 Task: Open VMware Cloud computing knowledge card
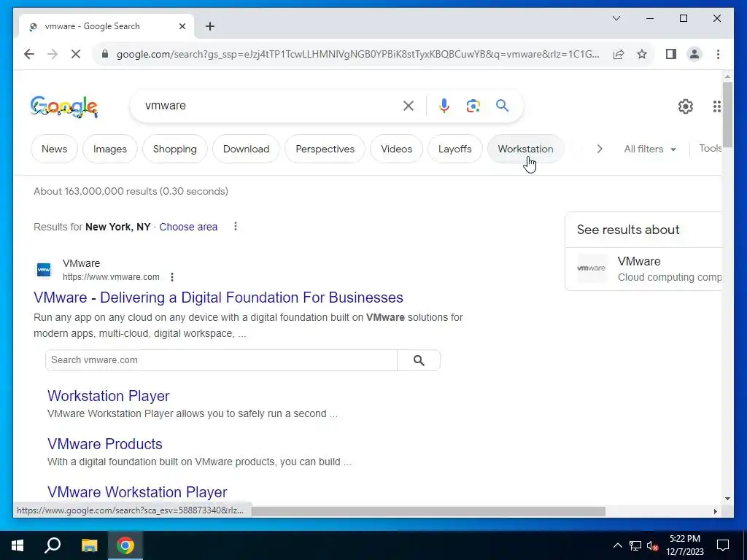[643, 269]
